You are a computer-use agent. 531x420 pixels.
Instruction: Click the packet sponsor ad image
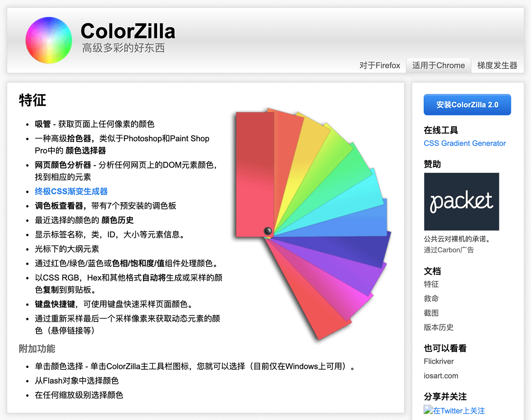(461, 202)
